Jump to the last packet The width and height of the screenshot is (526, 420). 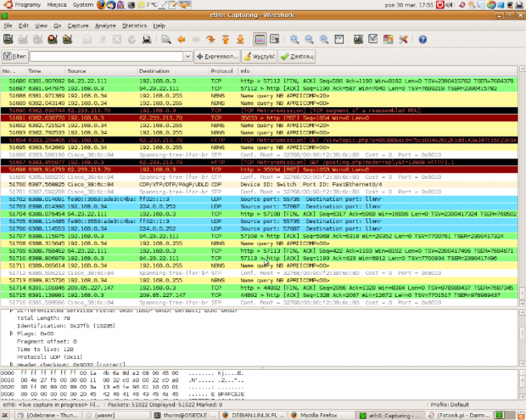[x=240, y=40]
